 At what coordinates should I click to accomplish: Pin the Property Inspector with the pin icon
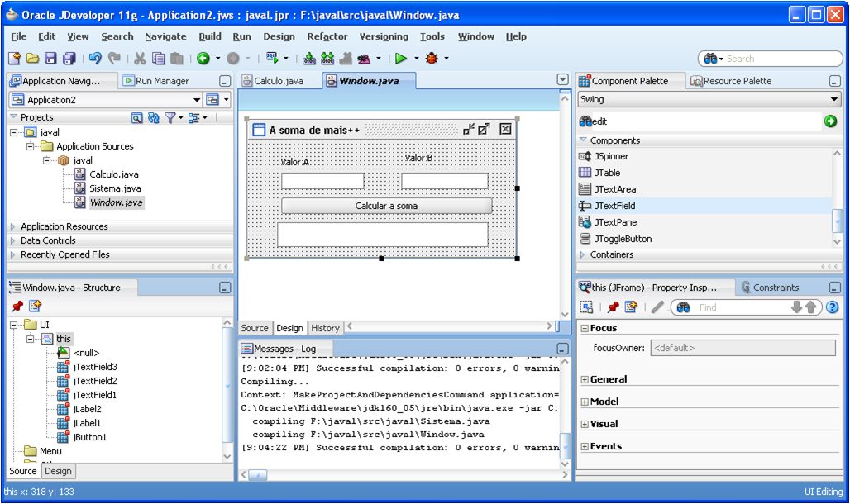point(613,307)
